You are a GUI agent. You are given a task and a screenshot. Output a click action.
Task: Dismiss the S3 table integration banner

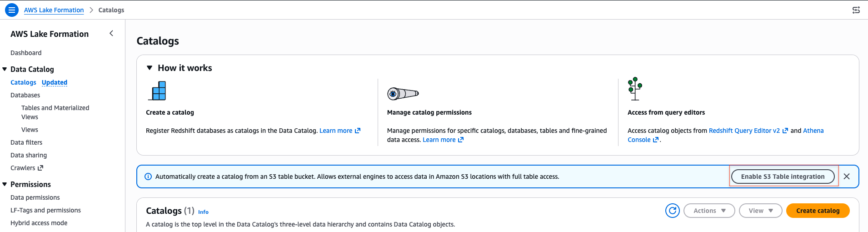click(x=847, y=177)
